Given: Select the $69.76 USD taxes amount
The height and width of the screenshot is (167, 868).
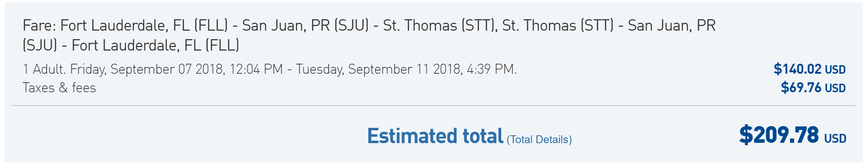Looking at the screenshot, I should (x=813, y=88).
